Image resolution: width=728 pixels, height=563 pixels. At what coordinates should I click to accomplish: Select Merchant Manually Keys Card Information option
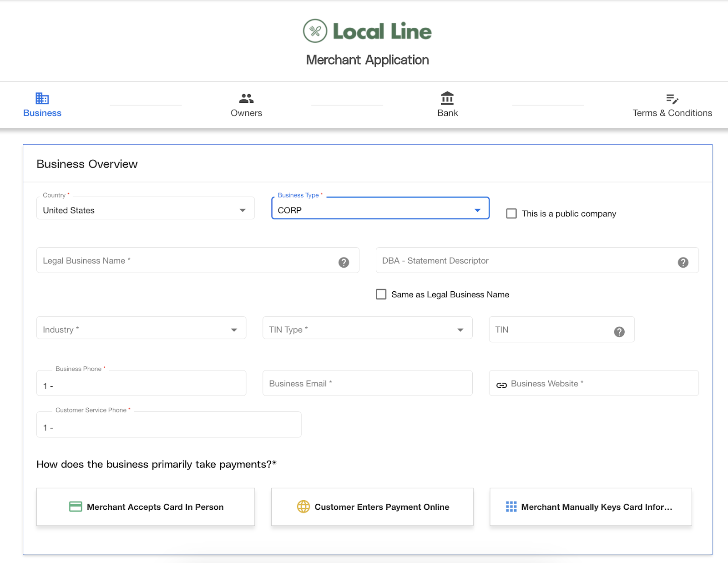tap(591, 507)
